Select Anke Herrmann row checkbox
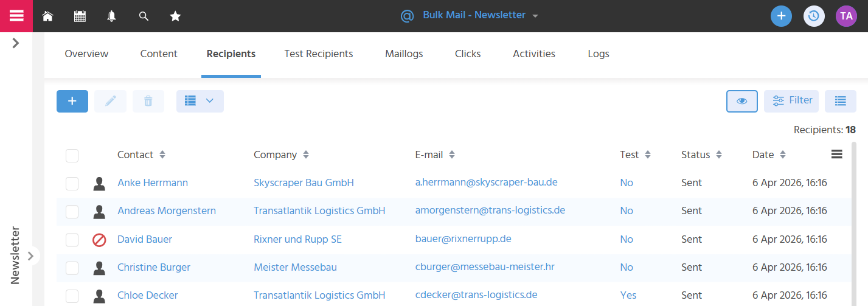Image resolution: width=868 pixels, height=306 pixels. tap(72, 183)
